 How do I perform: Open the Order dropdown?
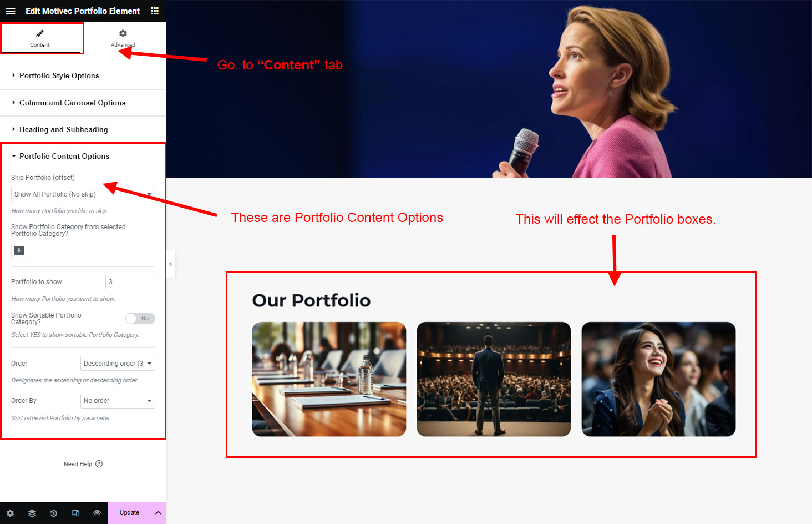pyautogui.click(x=118, y=364)
